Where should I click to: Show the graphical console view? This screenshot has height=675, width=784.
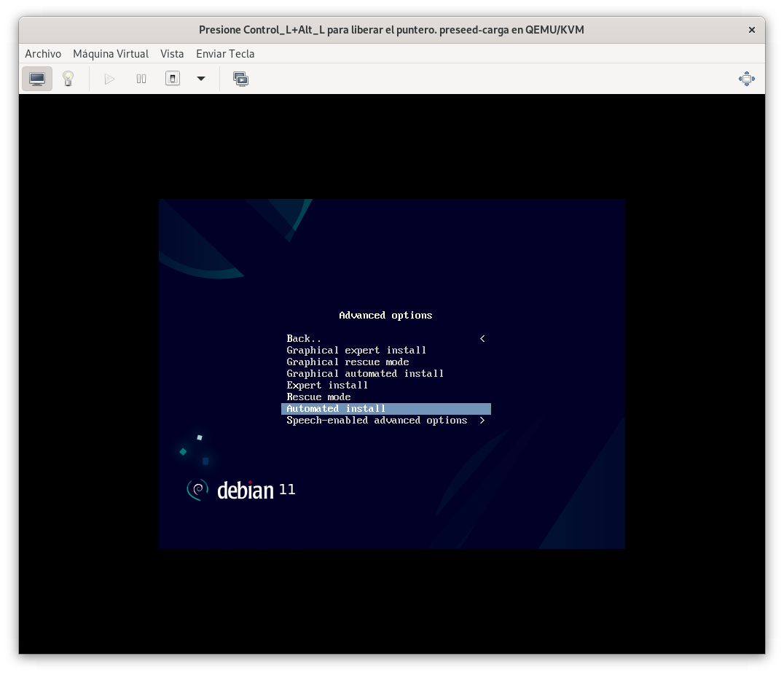tap(37, 79)
